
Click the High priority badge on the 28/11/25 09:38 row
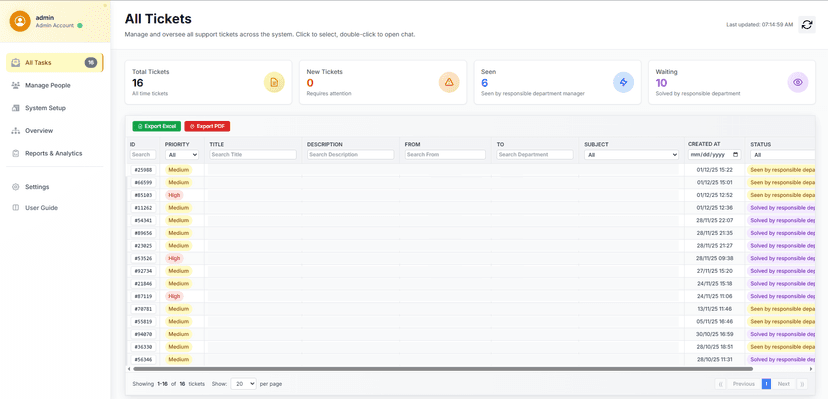tap(174, 259)
